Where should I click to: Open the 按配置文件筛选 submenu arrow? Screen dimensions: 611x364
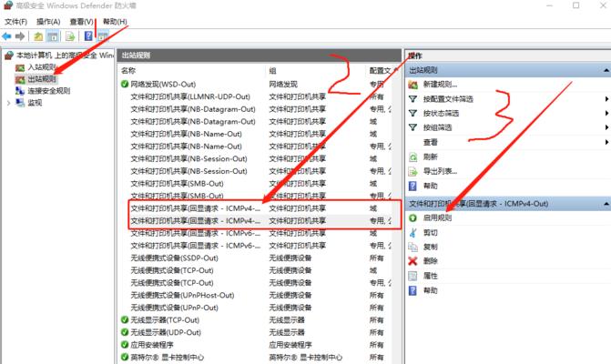pyautogui.click(x=606, y=99)
